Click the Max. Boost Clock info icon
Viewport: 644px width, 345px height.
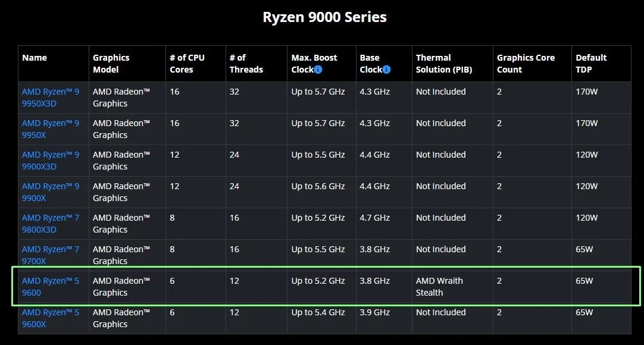[318, 70]
